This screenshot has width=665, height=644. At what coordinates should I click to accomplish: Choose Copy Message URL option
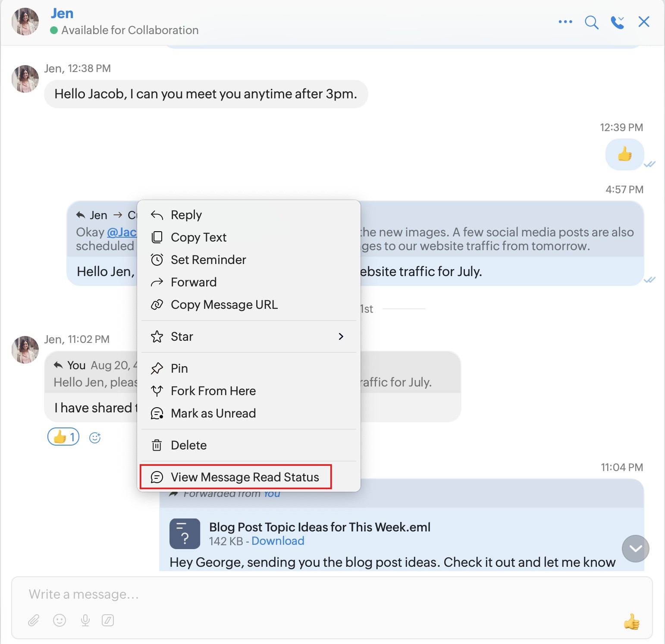pyautogui.click(x=224, y=305)
